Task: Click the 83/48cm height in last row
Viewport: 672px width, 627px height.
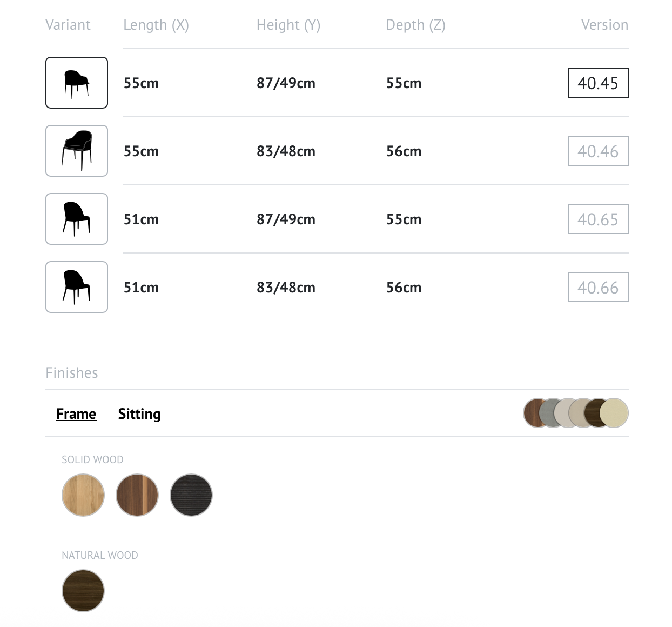Action: [x=286, y=288]
